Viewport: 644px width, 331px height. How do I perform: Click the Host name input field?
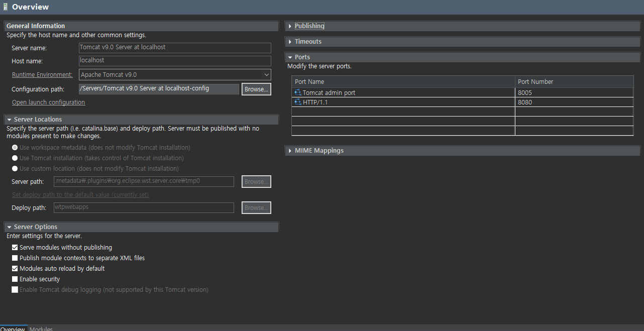pyautogui.click(x=175, y=61)
